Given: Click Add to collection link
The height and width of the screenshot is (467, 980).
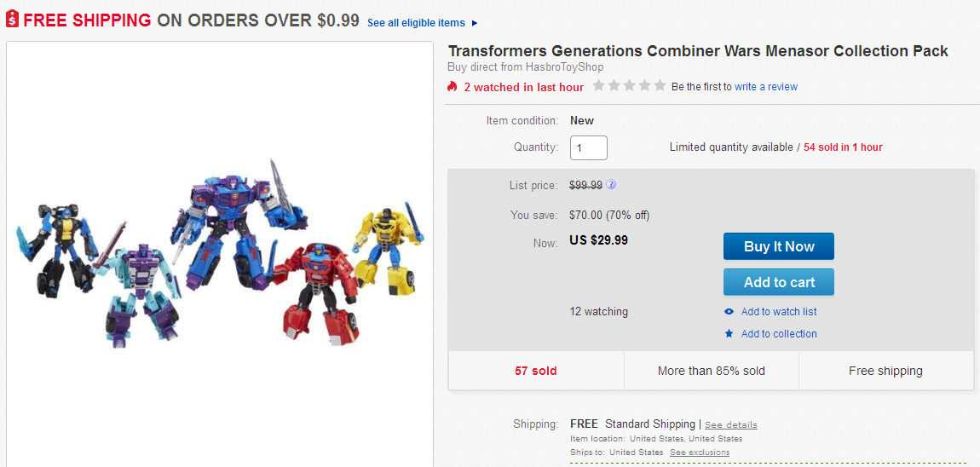Looking at the screenshot, I should 779,334.
